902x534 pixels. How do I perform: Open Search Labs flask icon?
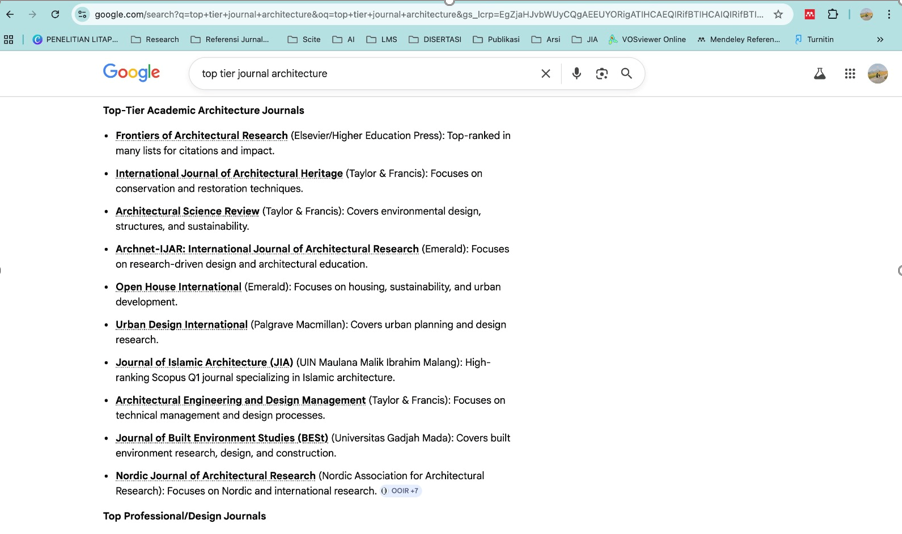click(819, 74)
